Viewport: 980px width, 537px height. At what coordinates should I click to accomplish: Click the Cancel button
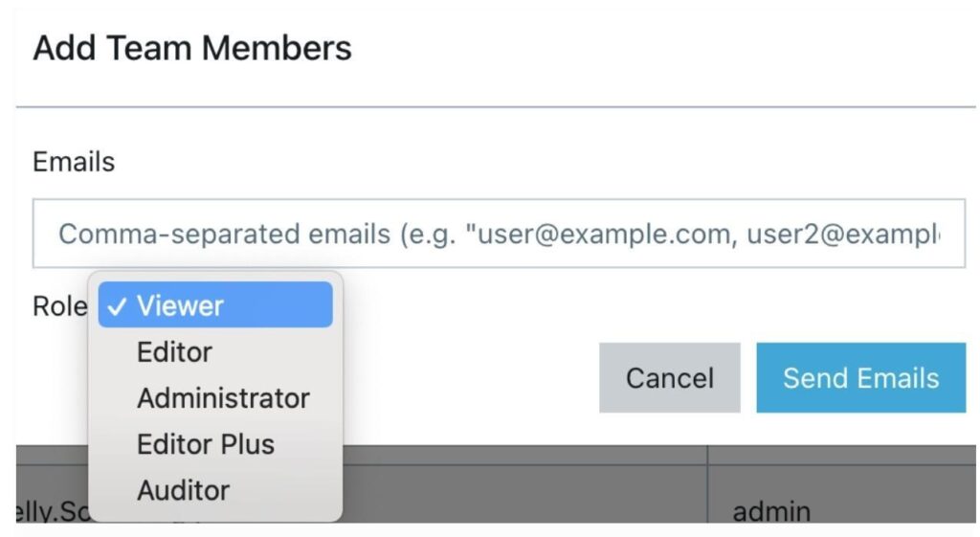tap(669, 378)
